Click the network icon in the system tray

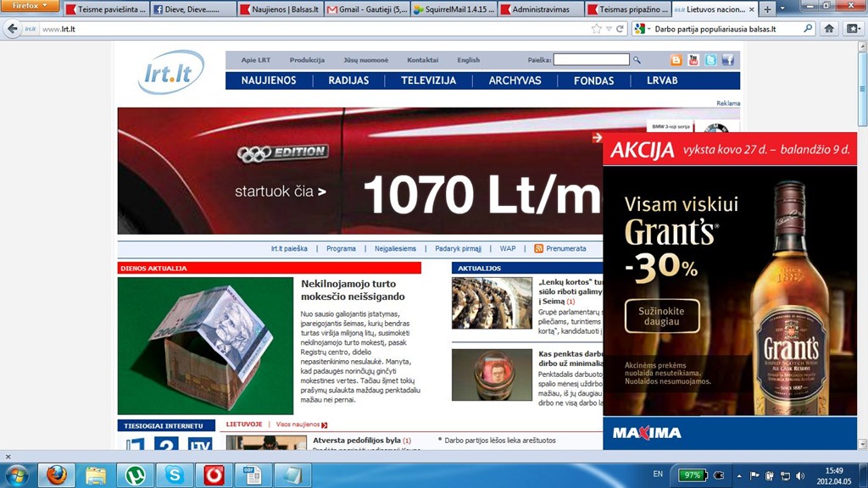tap(785, 475)
